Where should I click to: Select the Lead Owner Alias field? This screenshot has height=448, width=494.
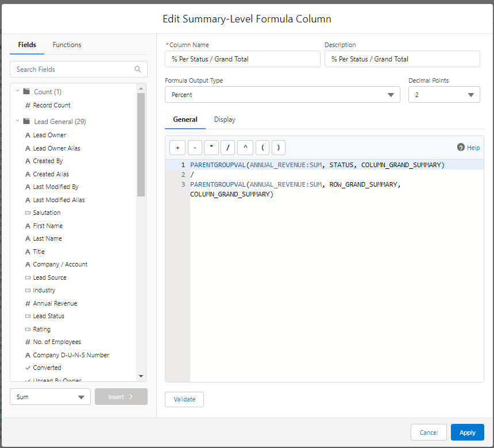tap(56, 148)
